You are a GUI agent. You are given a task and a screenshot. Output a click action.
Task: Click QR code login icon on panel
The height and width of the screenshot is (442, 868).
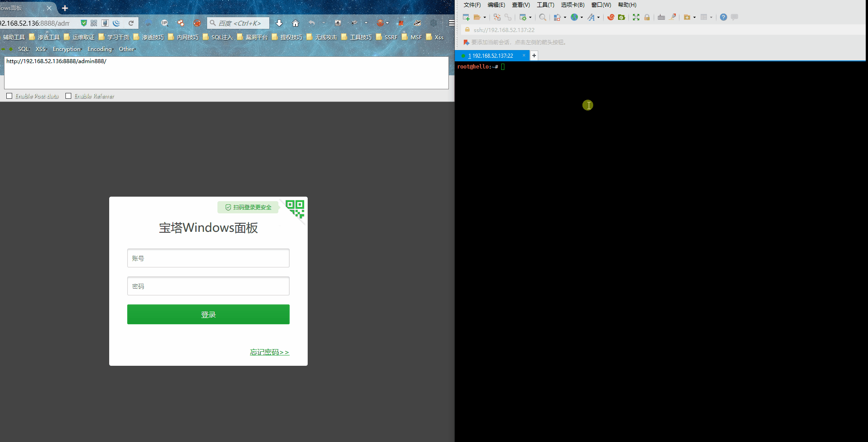[295, 209]
